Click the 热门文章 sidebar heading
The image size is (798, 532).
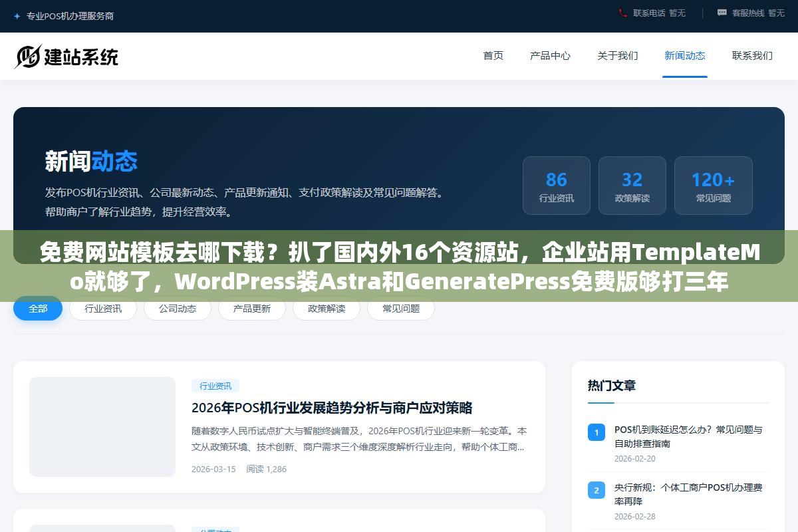click(612, 385)
